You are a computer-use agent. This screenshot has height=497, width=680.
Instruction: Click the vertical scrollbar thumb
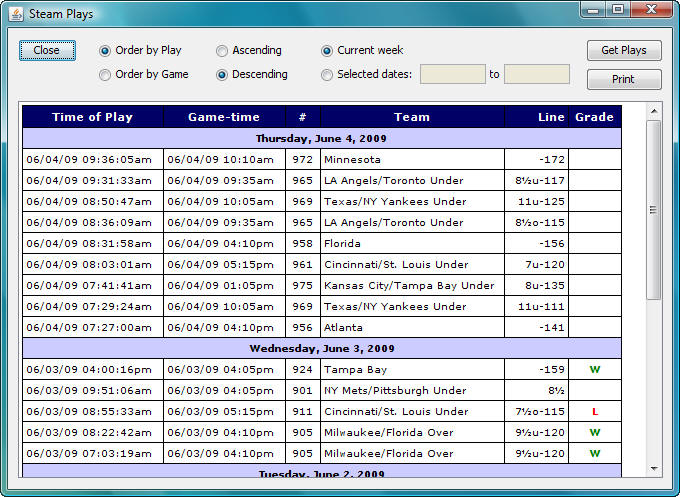[654, 210]
